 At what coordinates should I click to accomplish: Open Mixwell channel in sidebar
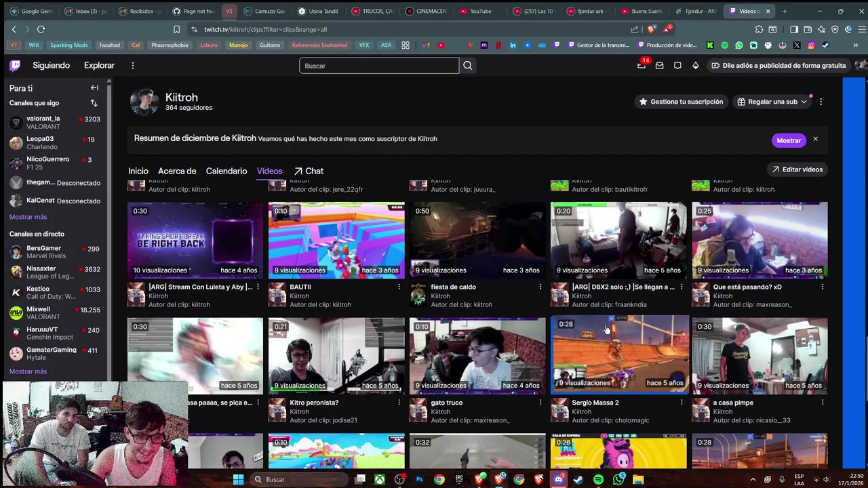pos(54,312)
